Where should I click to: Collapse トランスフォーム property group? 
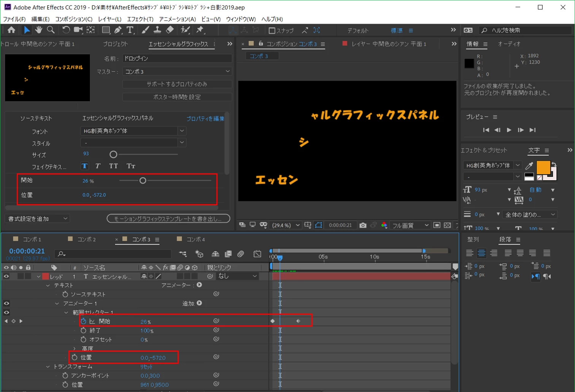click(x=48, y=367)
